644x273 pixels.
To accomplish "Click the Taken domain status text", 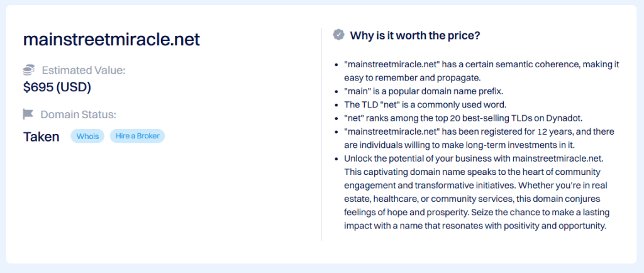I will (x=42, y=136).
